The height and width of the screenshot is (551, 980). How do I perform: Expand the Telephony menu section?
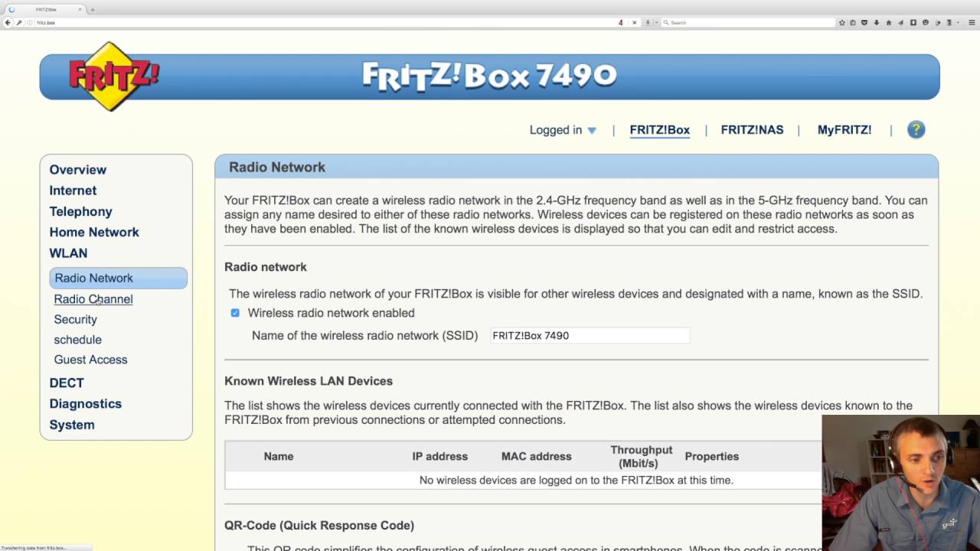click(80, 211)
